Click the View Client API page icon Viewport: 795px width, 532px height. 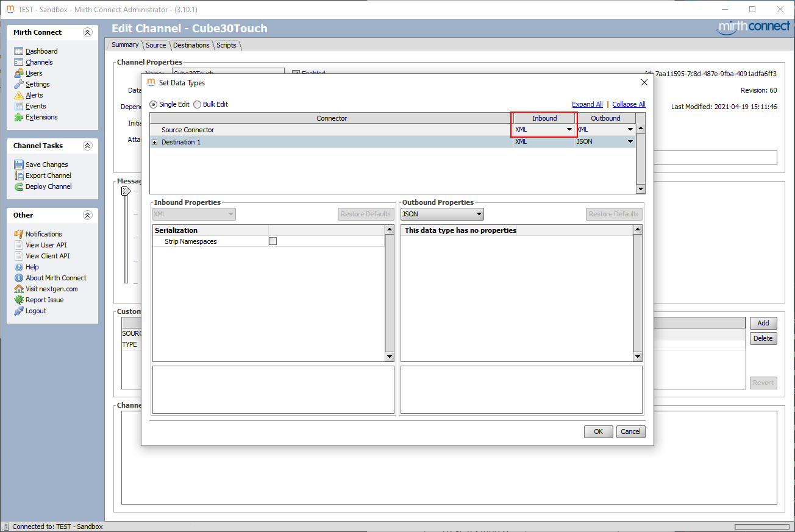click(x=19, y=256)
